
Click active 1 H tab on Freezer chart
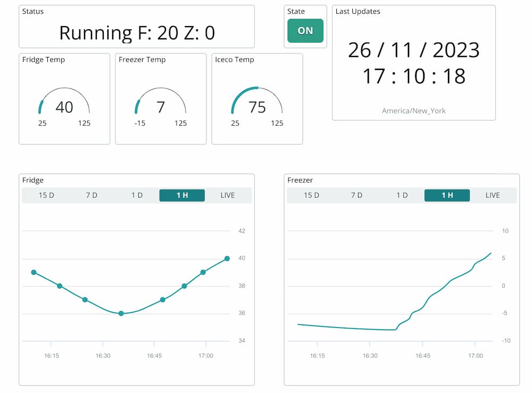pos(447,195)
